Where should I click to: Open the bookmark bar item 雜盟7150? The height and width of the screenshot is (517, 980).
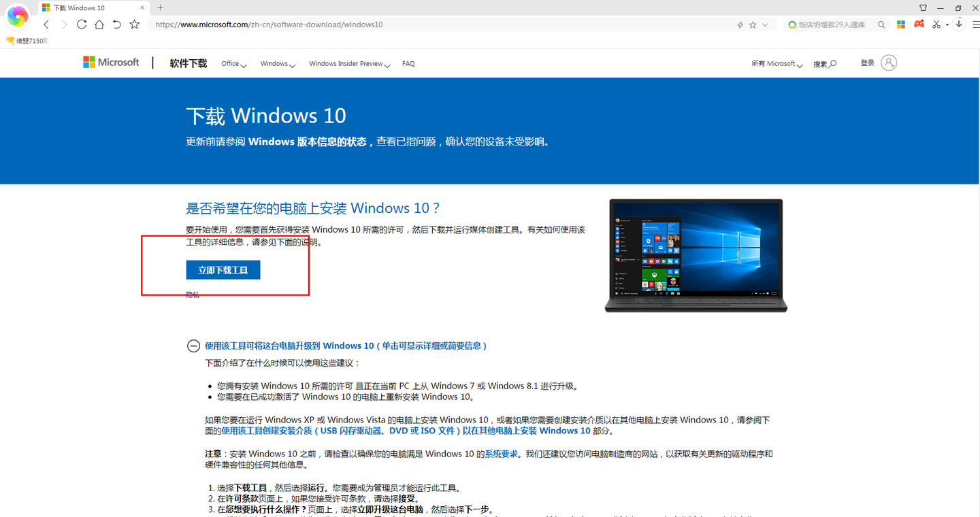pos(27,41)
